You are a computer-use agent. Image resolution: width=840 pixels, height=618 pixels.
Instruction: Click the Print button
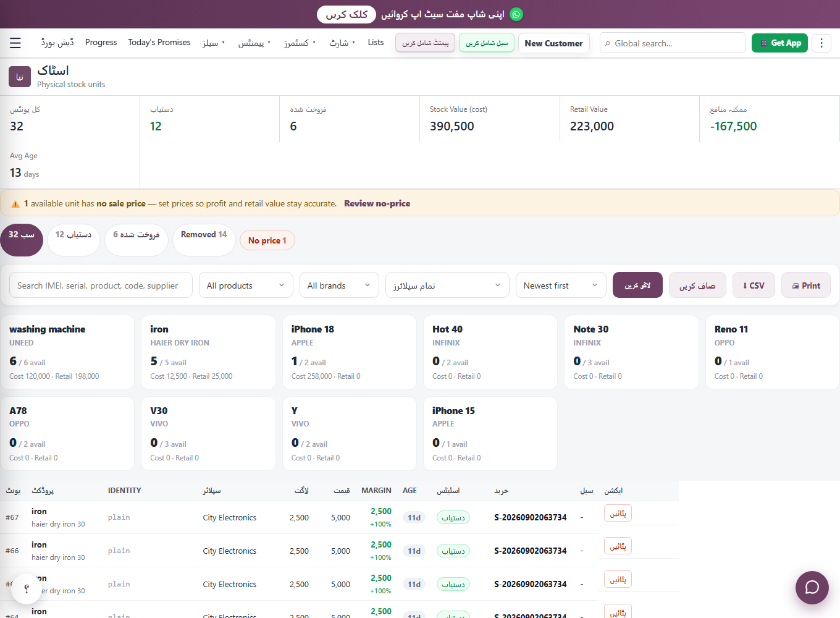click(x=806, y=286)
